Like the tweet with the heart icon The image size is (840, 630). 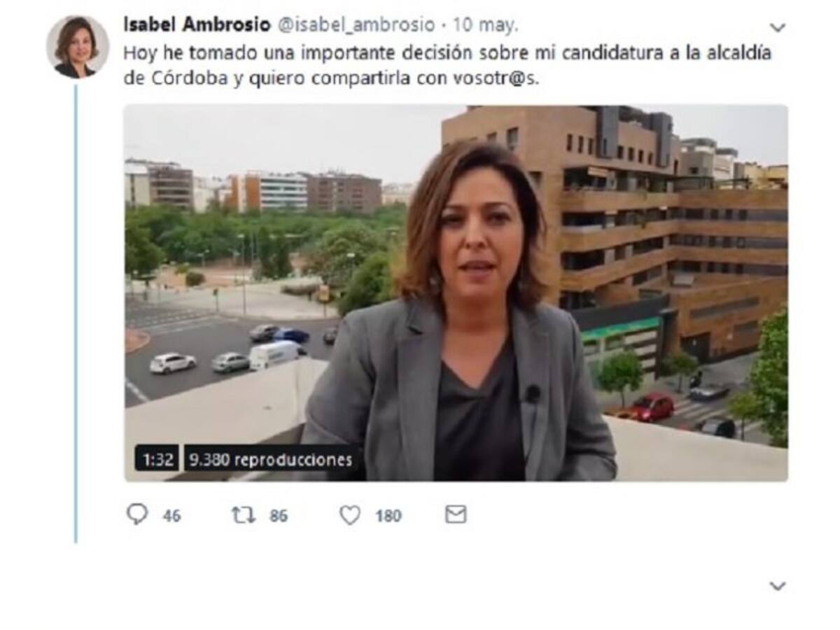click(x=350, y=515)
